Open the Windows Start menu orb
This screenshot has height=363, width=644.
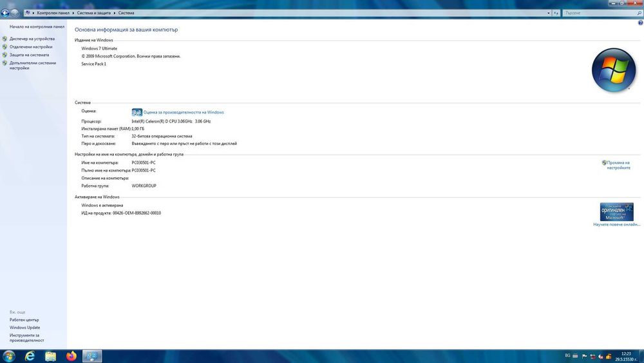(8, 356)
